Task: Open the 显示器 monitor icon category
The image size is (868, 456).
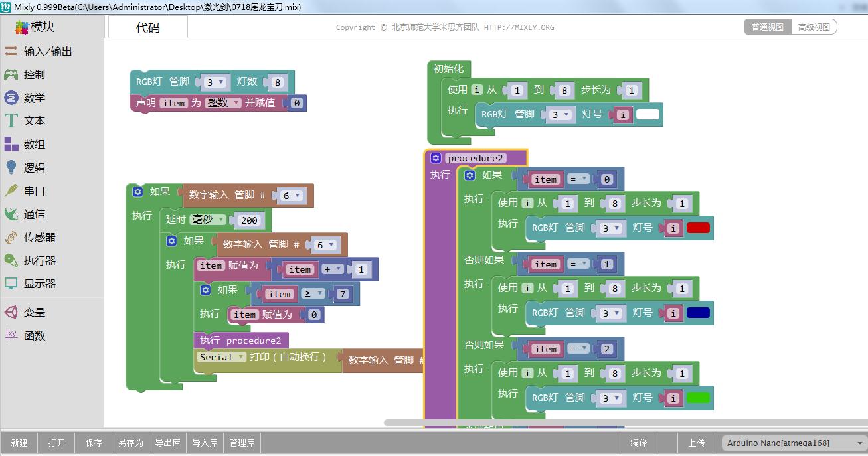Action: 11,283
